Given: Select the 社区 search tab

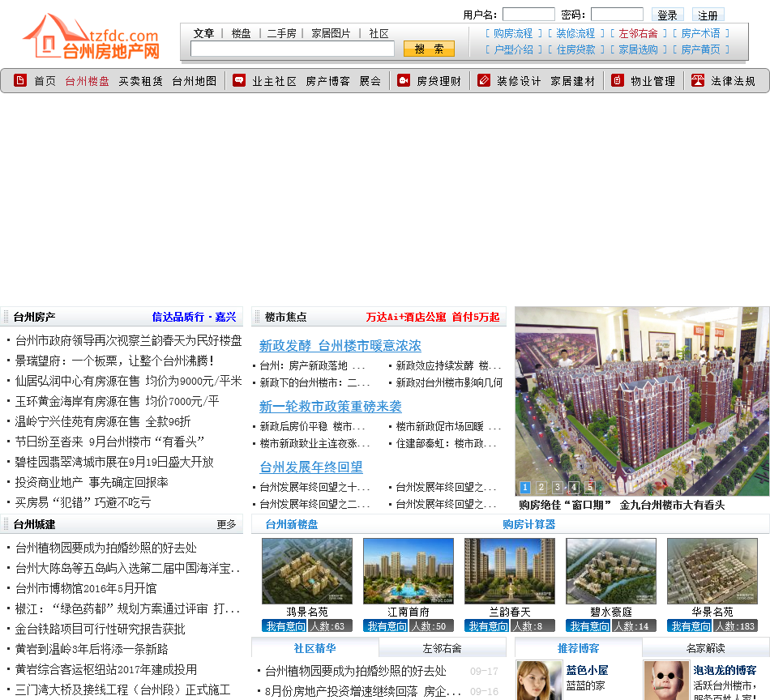Looking at the screenshot, I should pos(379,33).
